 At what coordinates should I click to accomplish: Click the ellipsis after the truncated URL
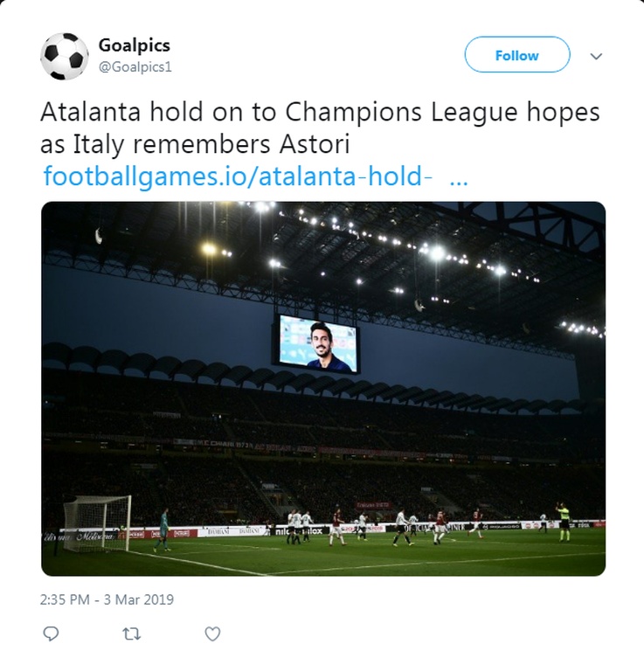point(457,177)
